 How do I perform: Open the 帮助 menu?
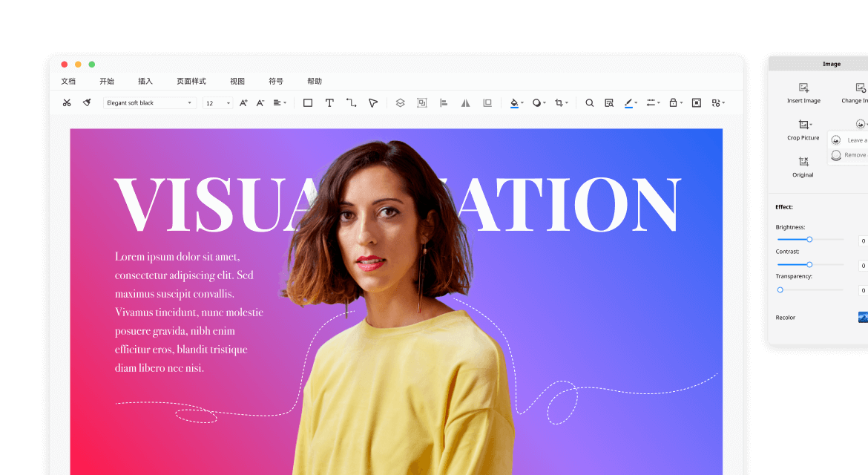point(315,82)
